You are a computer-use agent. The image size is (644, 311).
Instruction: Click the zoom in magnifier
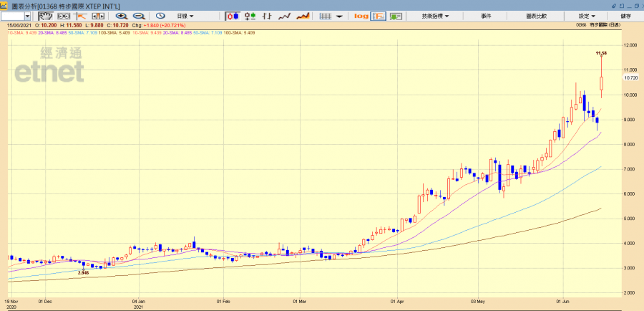tap(120, 15)
